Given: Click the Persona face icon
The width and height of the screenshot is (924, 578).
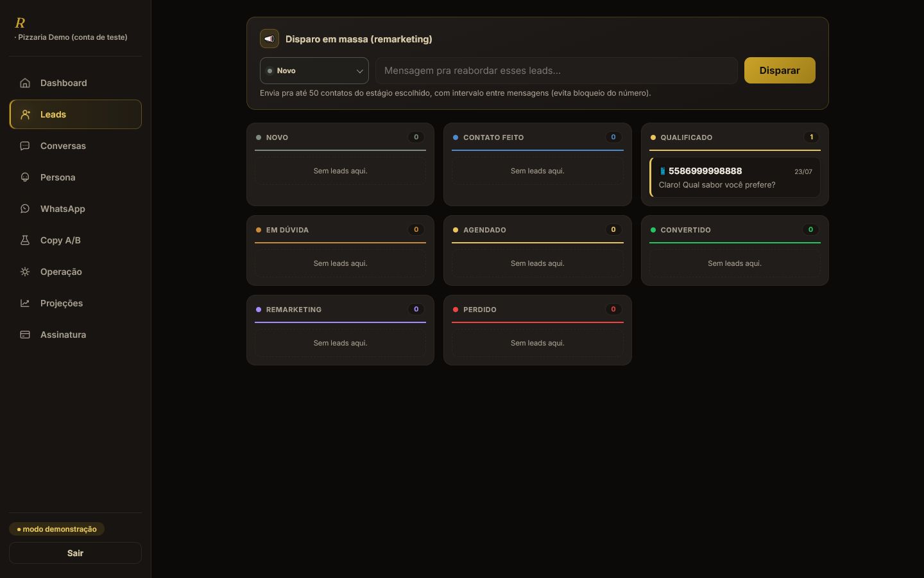Looking at the screenshot, I should click(25, 177).
